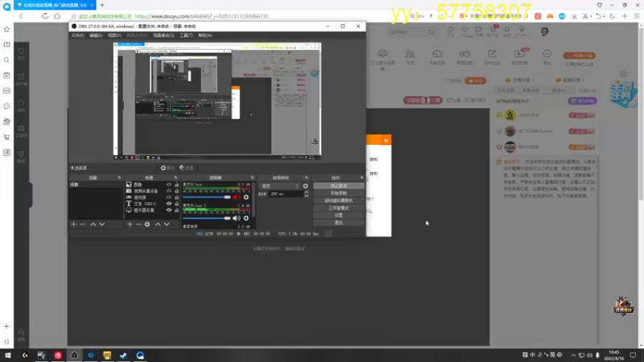Adjust the Mic/Aux 2 volume slider
The height and width of the screenshot is (362, 644).
(x=207, y=218)
